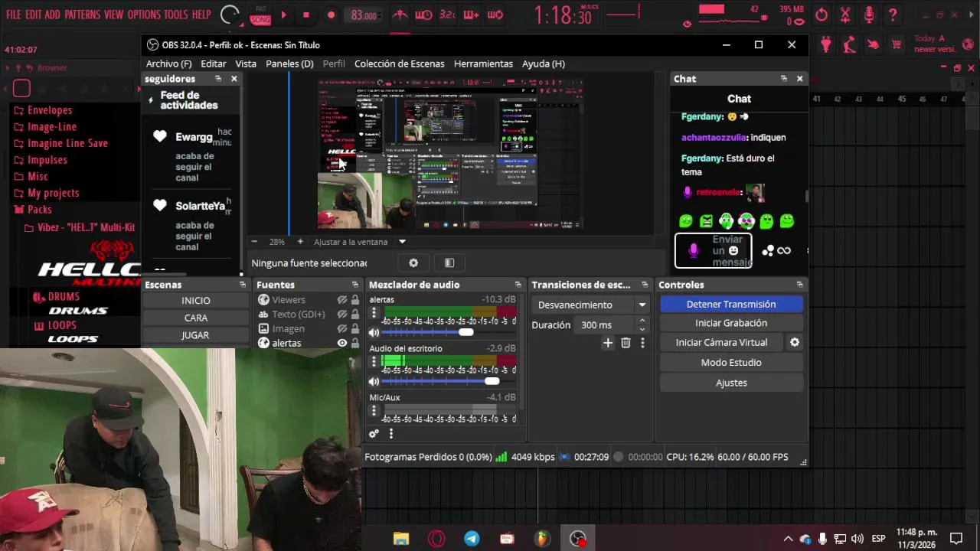
Task: Toggle lock on Imagen source
Action: [354, 329]
